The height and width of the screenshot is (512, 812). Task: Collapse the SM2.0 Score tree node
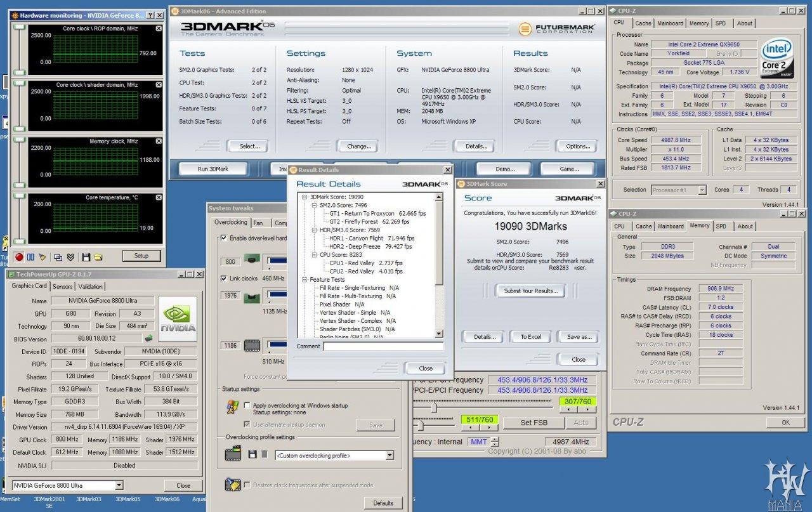313,206
